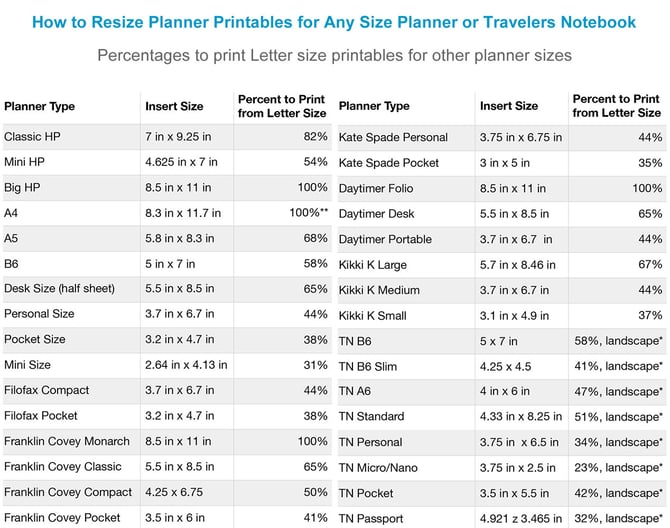Select the Kikki K Large cell
The image size is (670, 528).
(372, 264)
